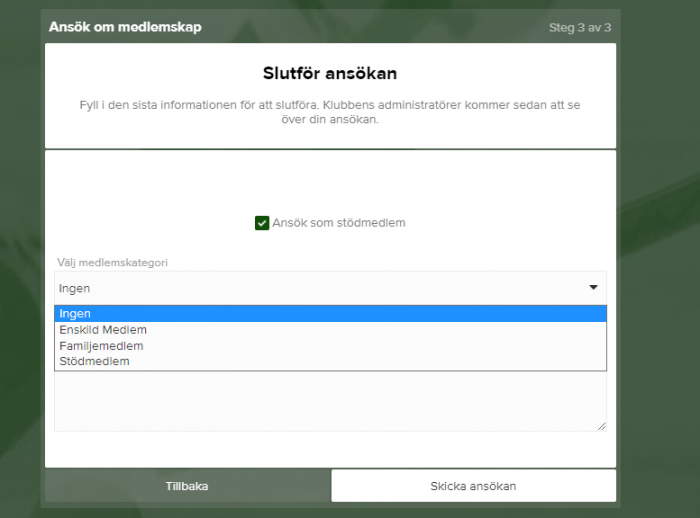The height and width of the screenshot is (518, 700).
Task: Click the Slutför ansökan heading
Action: coord(330,74)
